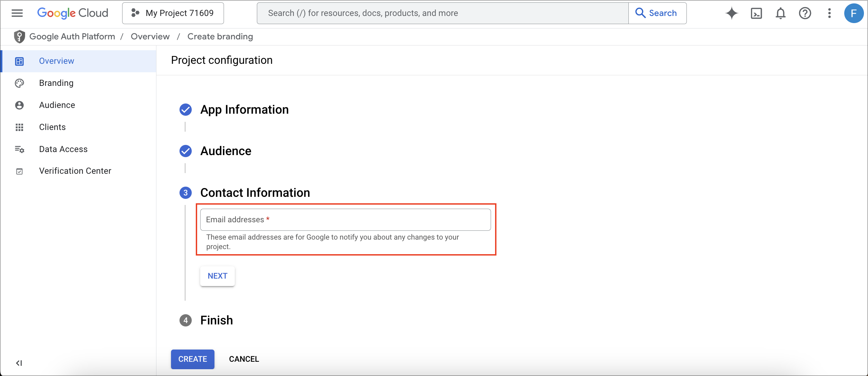Click the Branding palette icon
Image resolution: width=868 pixels, height=376 pixels.
19,83
